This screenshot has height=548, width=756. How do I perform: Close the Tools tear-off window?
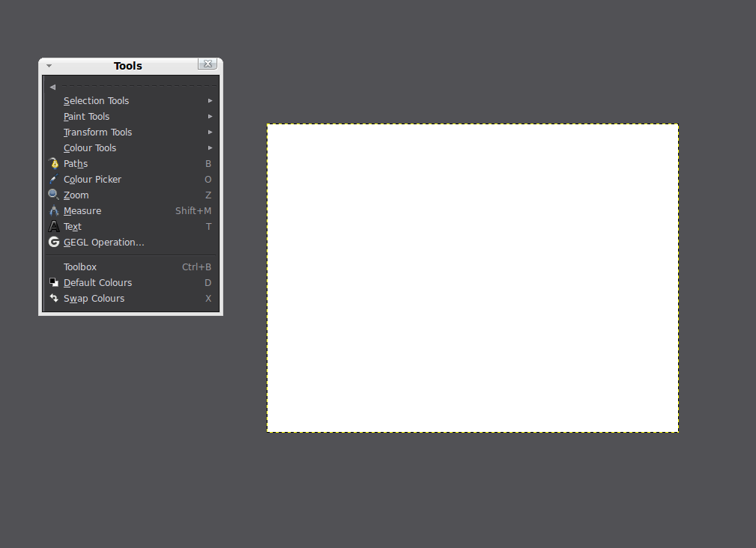pyautogui.click(x=208, y=64)
